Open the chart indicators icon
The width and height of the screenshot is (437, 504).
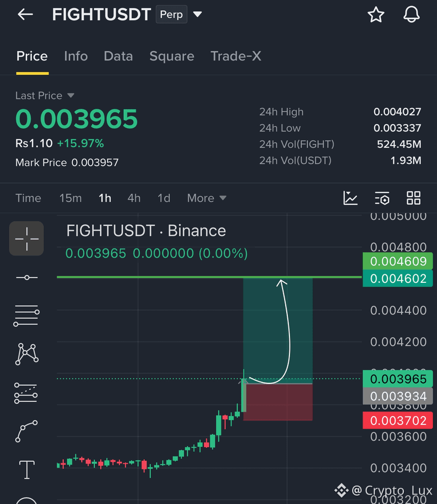tap(351, 197)
